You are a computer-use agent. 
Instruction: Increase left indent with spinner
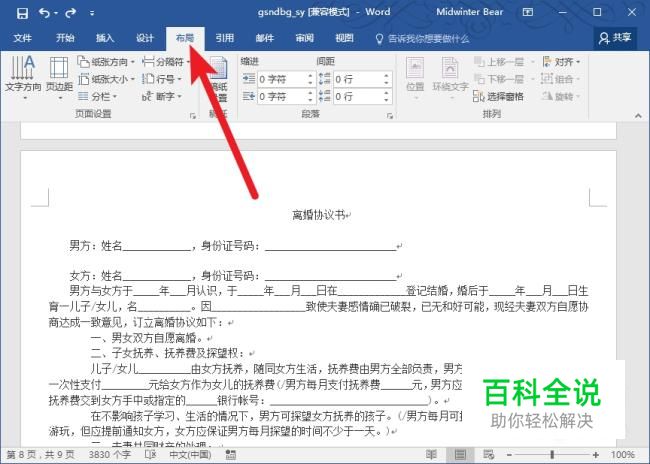pyautogui.click(x=310, y=75)
